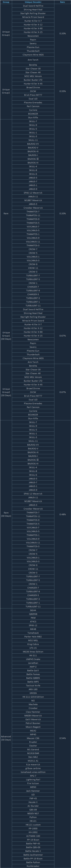The width and height of the screenshot is (71, 868).
Task: Click the Unique Decoder column header
Action: [33, 2]
